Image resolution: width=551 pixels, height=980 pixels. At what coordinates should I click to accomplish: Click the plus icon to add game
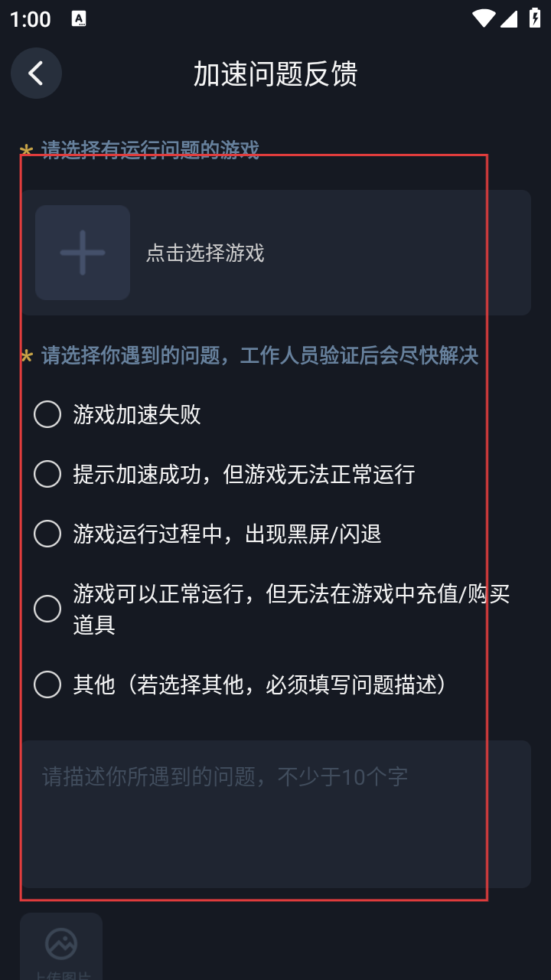tap(83, 252)
